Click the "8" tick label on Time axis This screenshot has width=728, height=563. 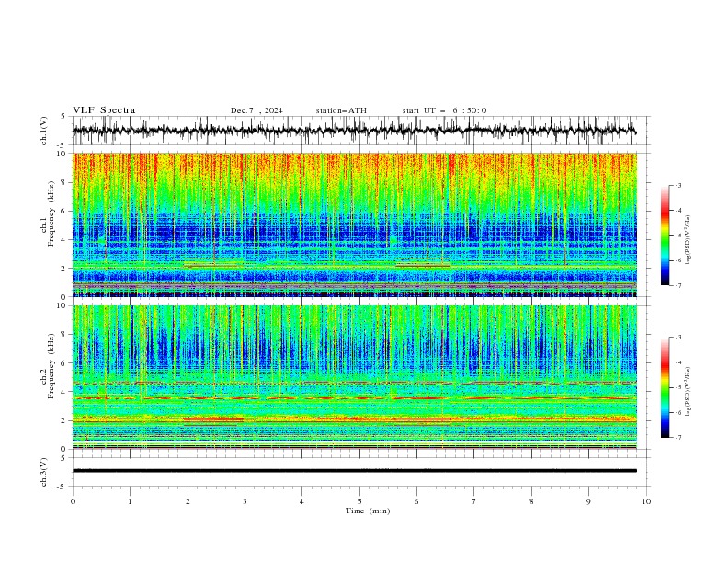tap(531, 501)
